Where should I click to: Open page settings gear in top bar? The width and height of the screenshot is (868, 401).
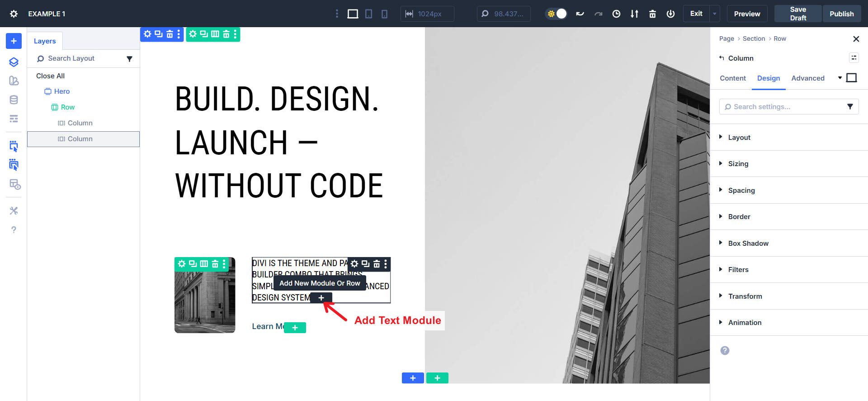point(14,14)
